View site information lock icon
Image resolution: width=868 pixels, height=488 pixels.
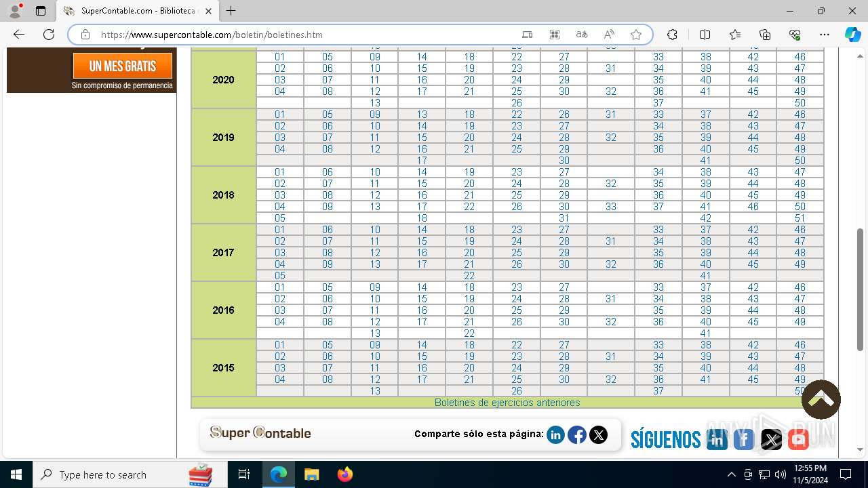(x=85, y=35)
